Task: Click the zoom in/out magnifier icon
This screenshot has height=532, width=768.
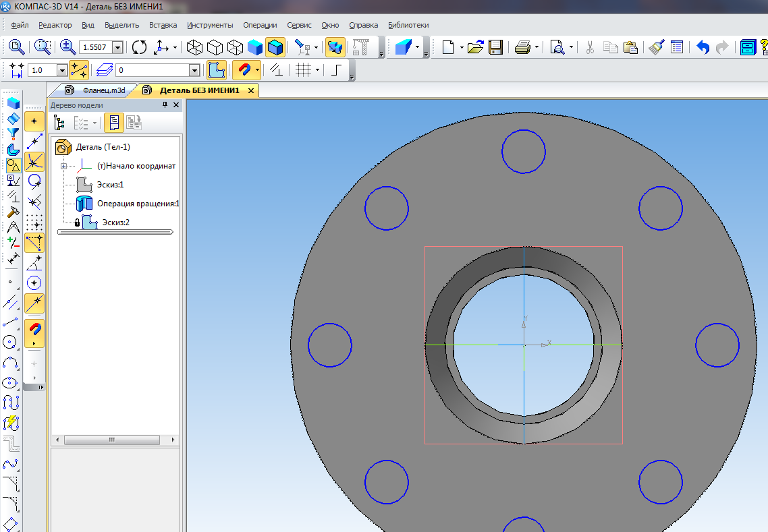Action: (x=67, y=47)
